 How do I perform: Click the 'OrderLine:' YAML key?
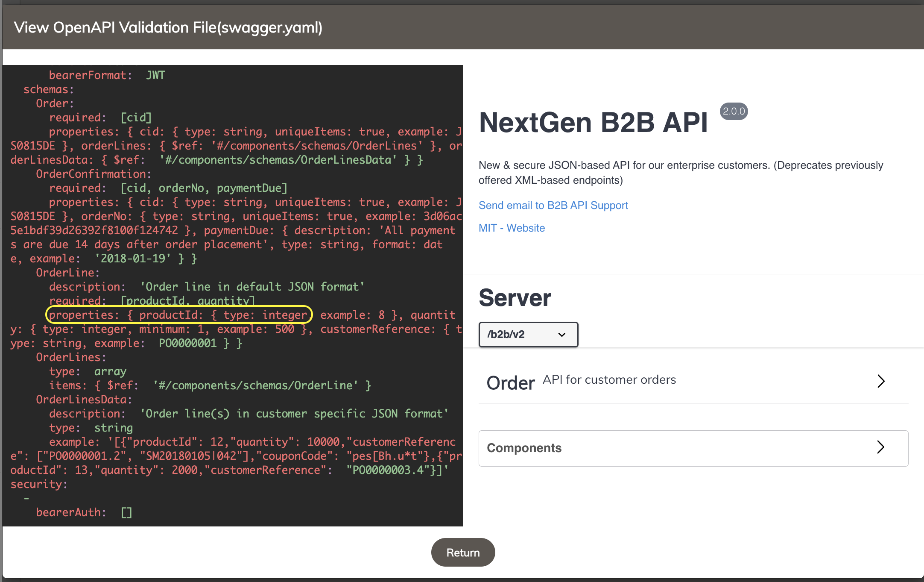68,273
